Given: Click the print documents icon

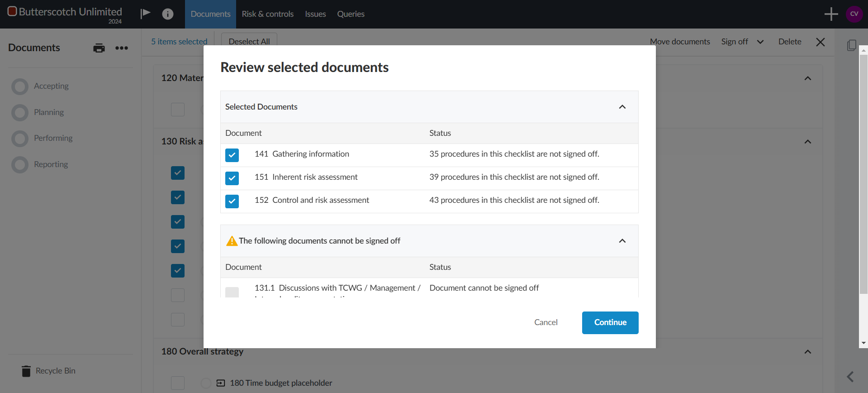Looking at the screenshot, I should pyautogui.click(x=99, y=48).
